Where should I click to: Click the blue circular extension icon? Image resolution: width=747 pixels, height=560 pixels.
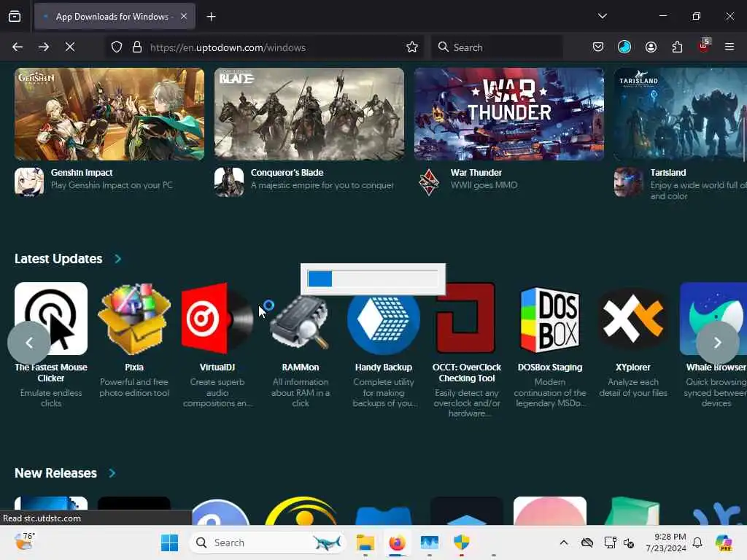click(x=624, y=47)
